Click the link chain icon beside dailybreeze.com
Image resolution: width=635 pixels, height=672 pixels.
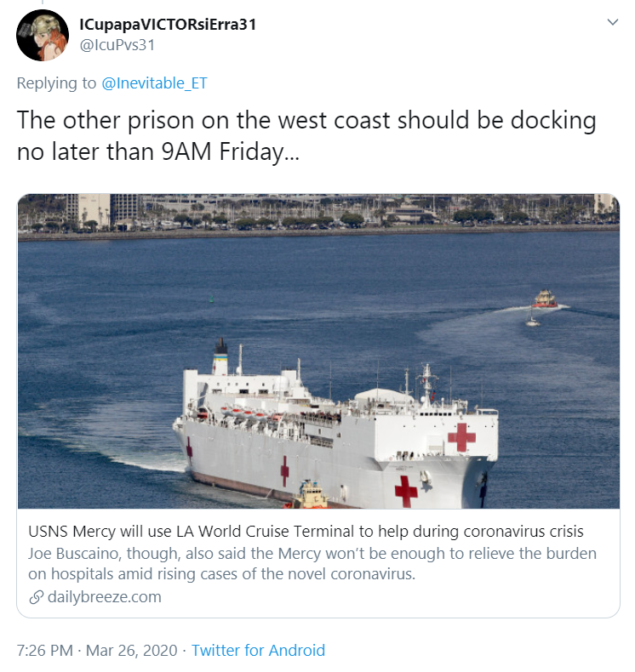pyautogui.click(x=37, y=597)
